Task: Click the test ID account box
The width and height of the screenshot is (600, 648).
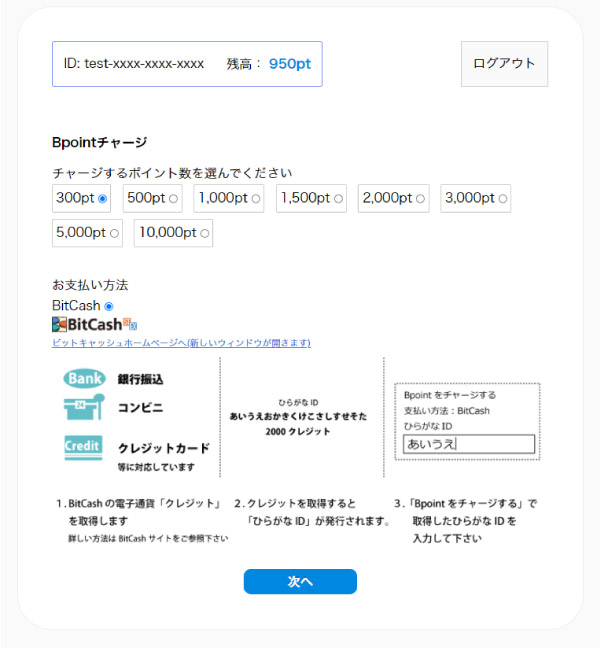Action: [x=134, y=64]
